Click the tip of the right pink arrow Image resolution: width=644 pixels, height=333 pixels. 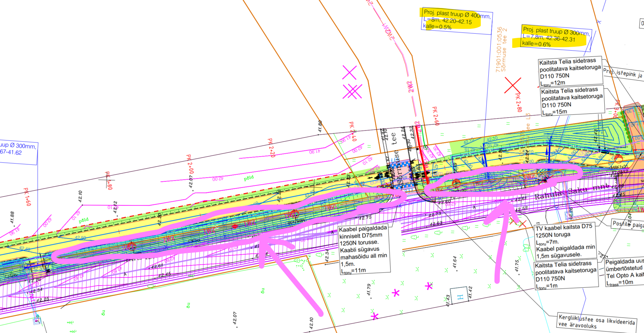(505, 205)
